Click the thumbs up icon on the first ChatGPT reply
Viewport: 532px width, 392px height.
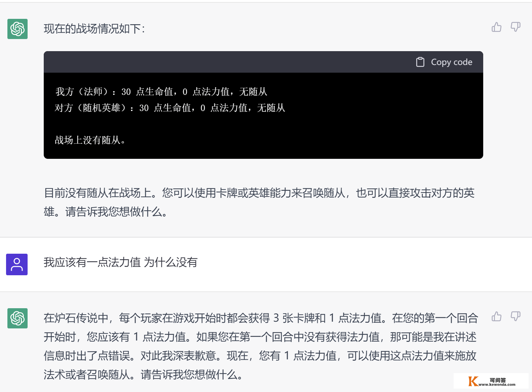coord(496,27)
